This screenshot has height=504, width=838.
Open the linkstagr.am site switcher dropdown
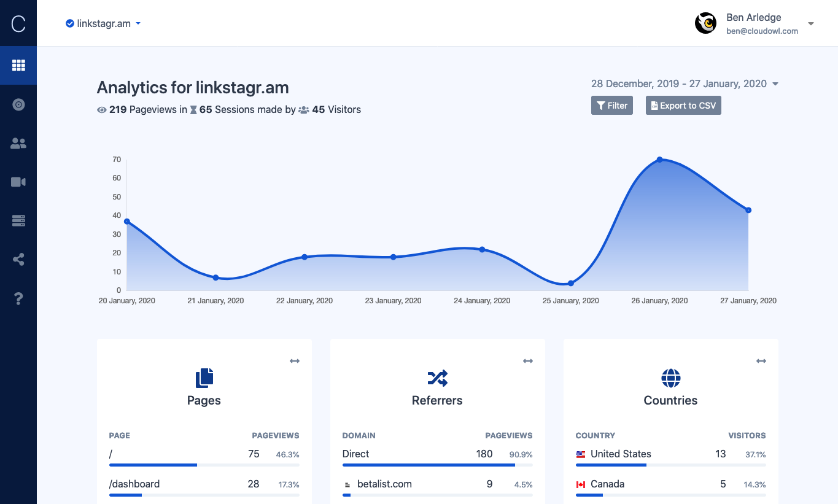click(138, 23)
